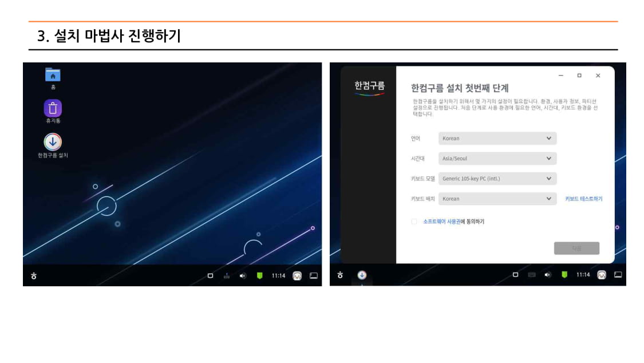Click the 한컴구름 logo in installer sidebar
Image resolution: width=644 pixels, height=363 pixels.
[370, 87]
